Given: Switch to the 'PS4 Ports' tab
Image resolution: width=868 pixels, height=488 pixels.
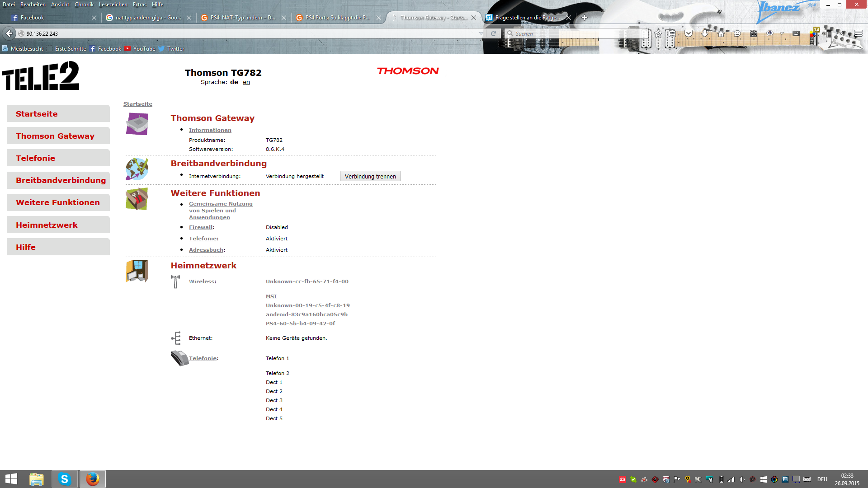Looking at the screenshot, I should tap(338, 18).
